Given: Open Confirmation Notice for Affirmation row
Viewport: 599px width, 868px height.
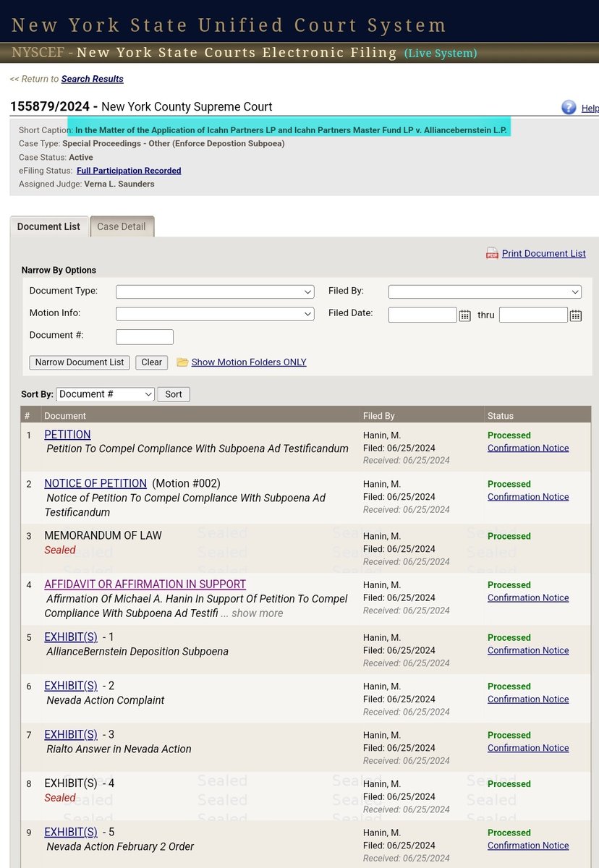Looking at the screenshot, I should click(x=528, y=597).
